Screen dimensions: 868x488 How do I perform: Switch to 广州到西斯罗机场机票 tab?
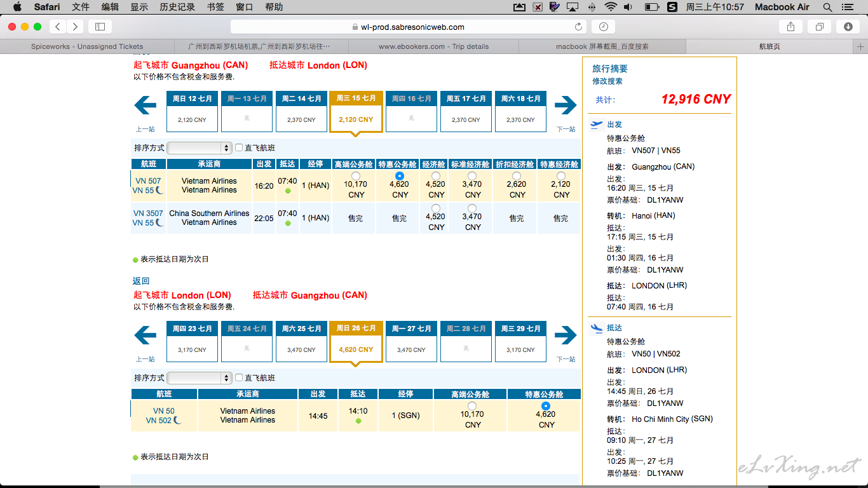260,46
